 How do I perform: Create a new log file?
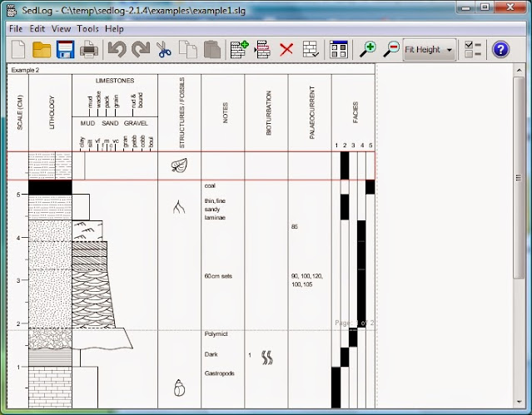pyautogui.click(x=18, y=50)
